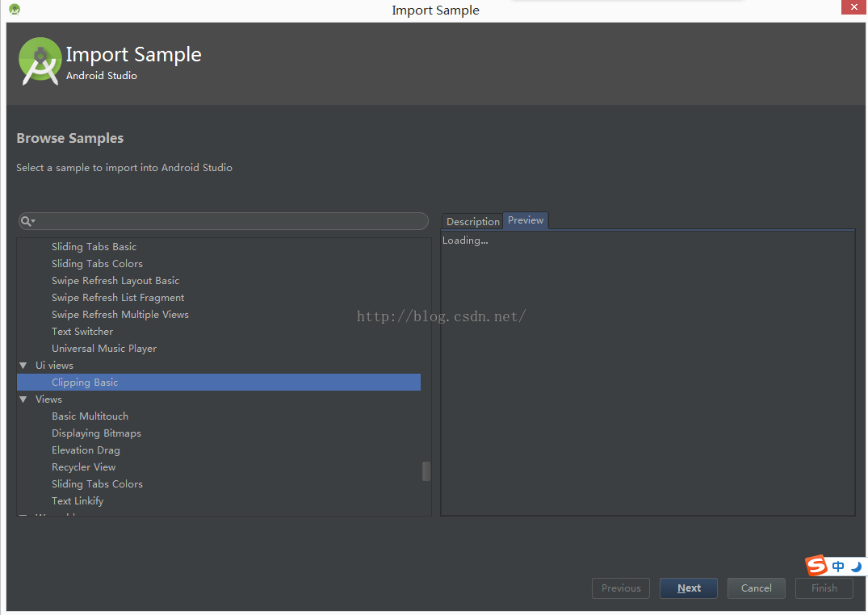The image size is (868, 615).
Task: Click the Sogou input method icon
Action: pos(816,566)
